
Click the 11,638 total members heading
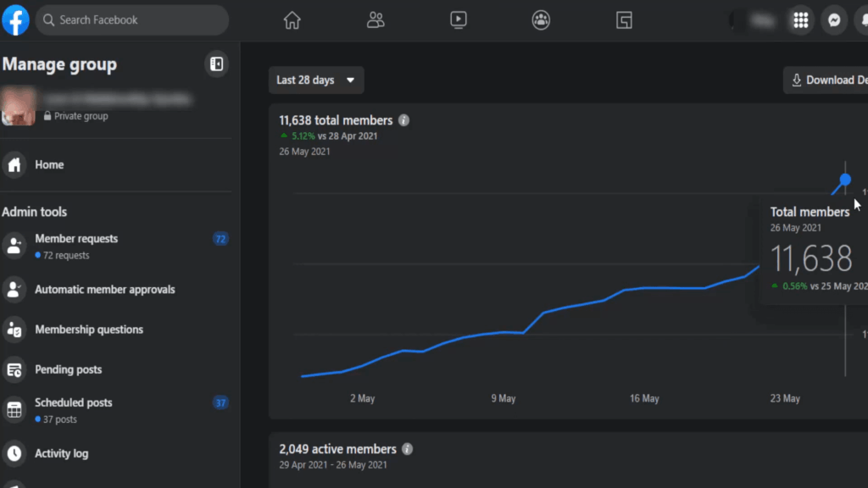(336, 120)
